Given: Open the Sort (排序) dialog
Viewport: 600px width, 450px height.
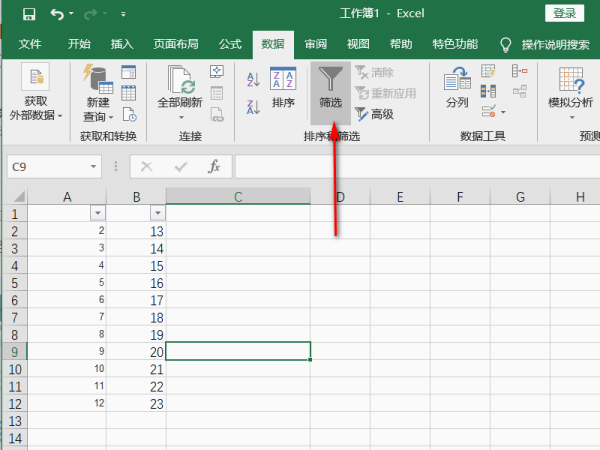Looking at the screenshot, I should tap(283, 88).
